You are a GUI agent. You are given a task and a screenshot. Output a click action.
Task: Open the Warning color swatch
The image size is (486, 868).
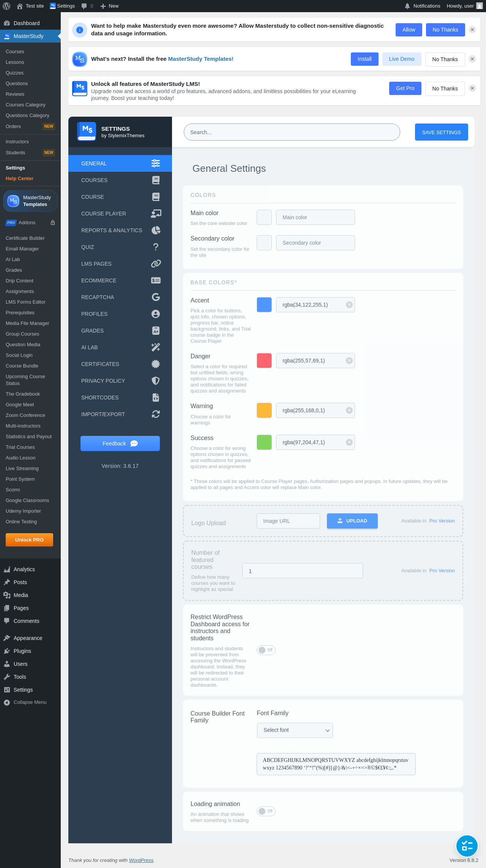264,410
